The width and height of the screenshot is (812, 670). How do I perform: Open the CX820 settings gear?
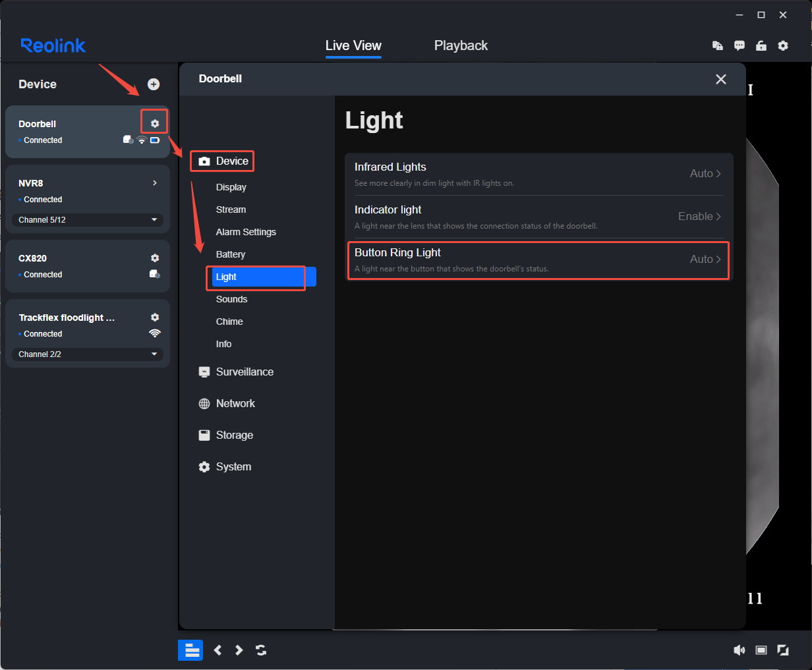(155, 258)
